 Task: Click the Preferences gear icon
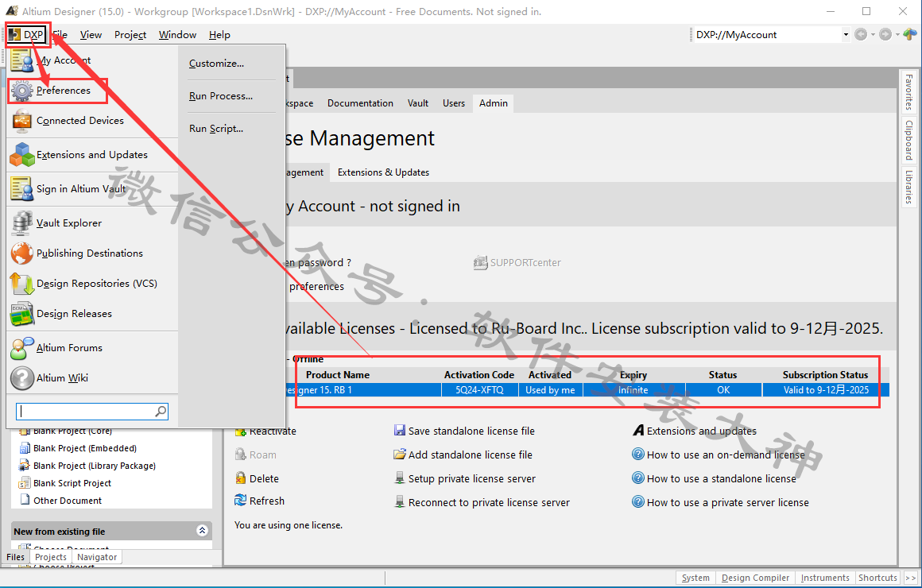click(21, 91)
